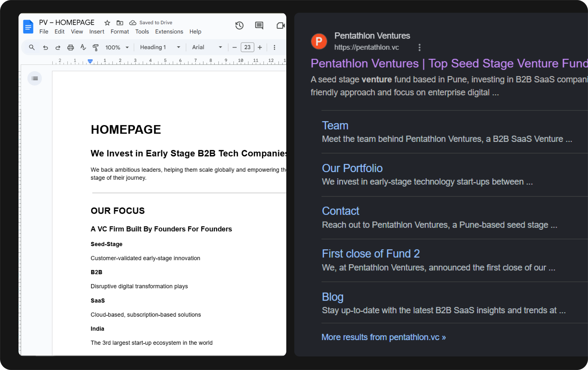Click the move to folder icon

(x=120, y=23)
